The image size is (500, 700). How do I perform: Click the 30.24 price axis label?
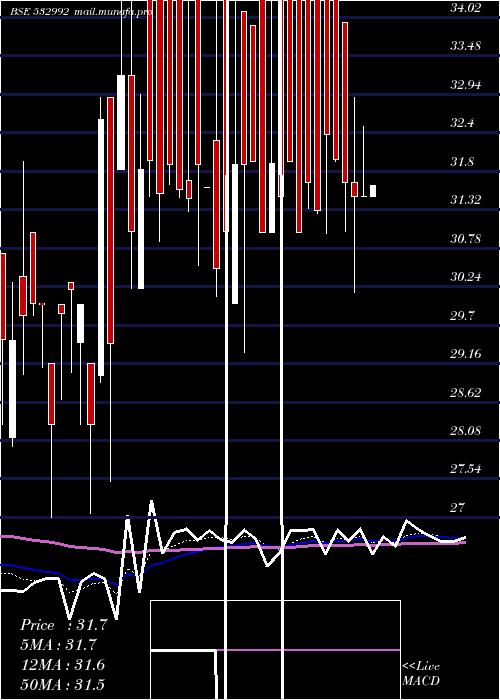coord(465,277)
